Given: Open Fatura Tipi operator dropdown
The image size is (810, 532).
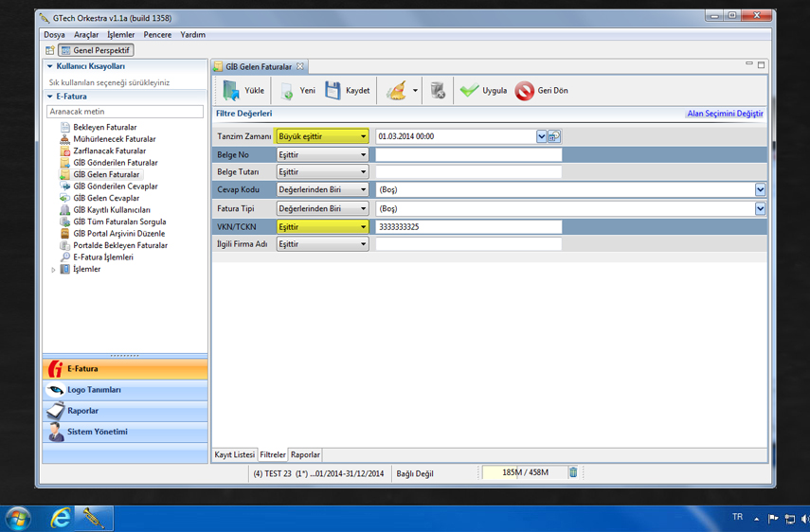Looking at the screenshot, I should 322,208.
